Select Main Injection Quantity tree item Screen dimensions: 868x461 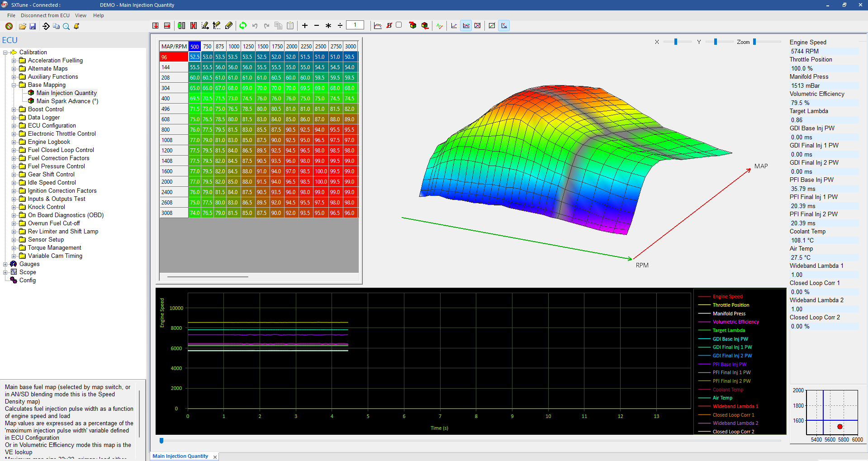(66, 93)
